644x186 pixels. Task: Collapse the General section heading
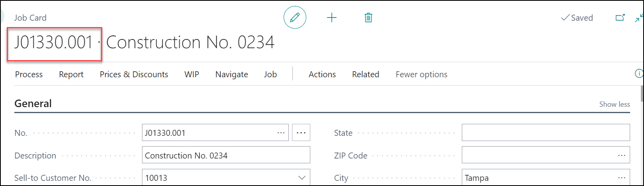(x=33, y=104)
